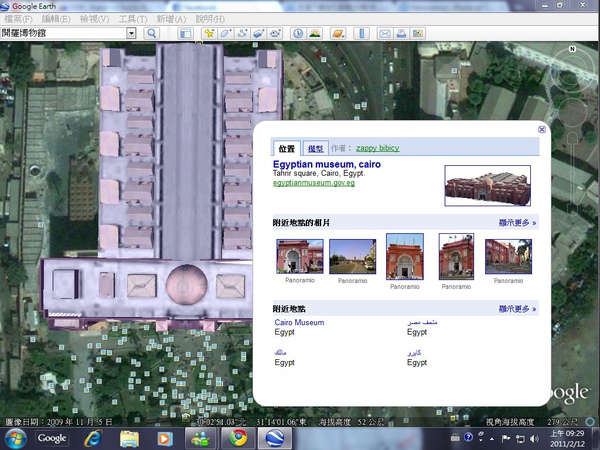This screenshot has height=450, width=600.
Task: Click the move joystick control
Action: [x=572, y=112]
